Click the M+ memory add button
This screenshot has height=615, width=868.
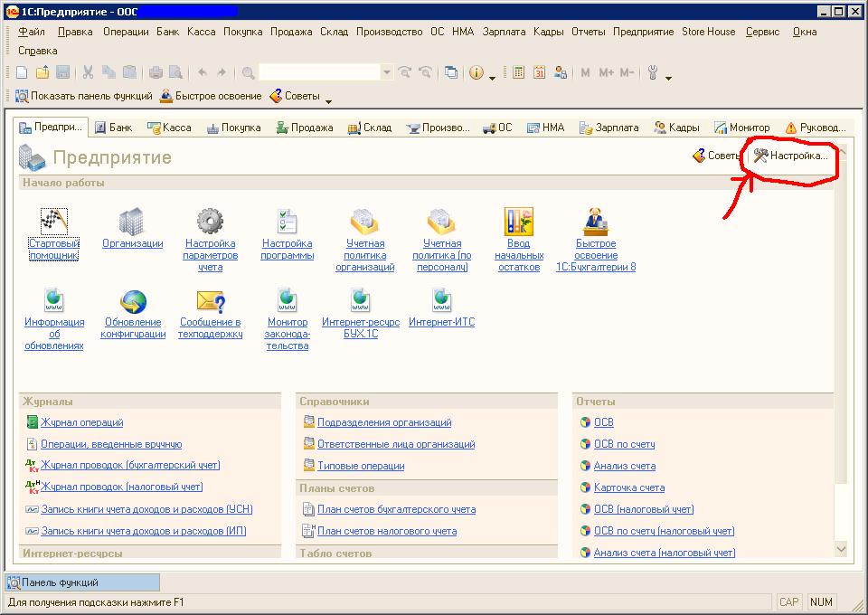point(606,72)
